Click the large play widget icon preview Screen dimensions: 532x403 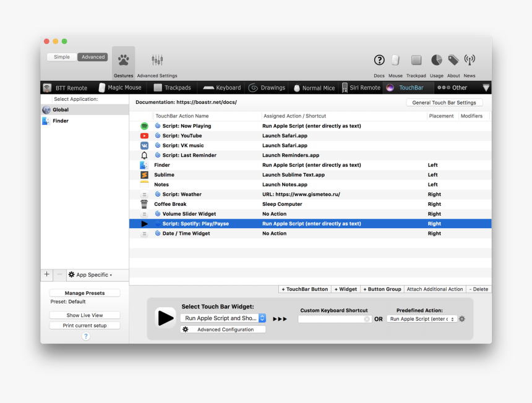(x=165, y=318)
